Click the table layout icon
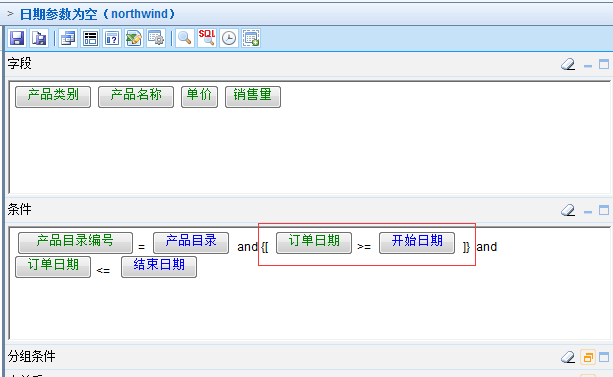 [90, 38]
